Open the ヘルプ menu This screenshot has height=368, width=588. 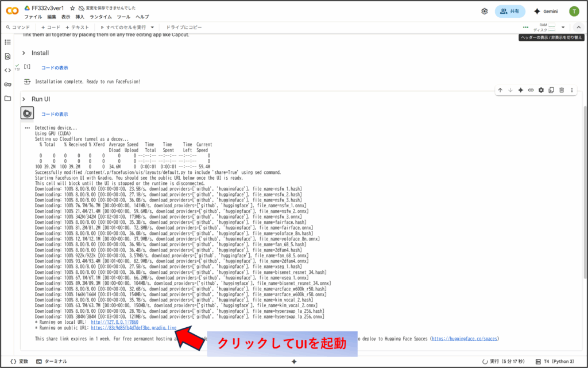pyautogui.click(x=142, y=17)
